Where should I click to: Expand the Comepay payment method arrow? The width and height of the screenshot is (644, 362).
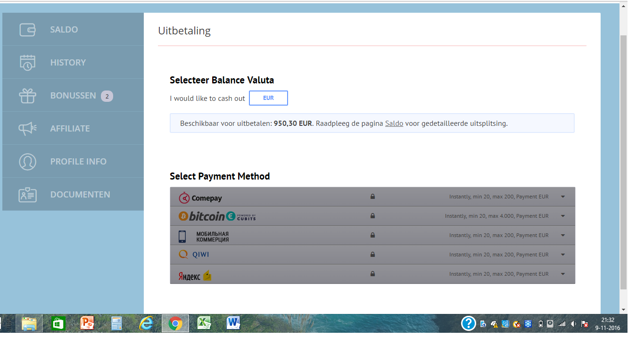pos(563,197)
